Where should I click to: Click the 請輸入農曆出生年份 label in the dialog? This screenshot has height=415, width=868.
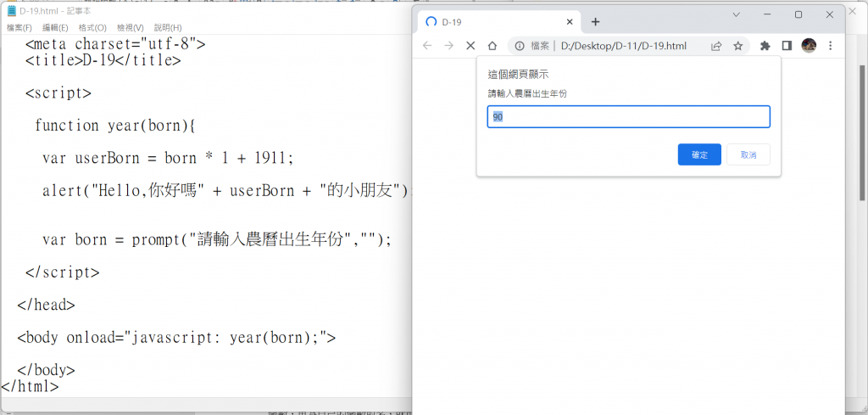pos(527,93)
